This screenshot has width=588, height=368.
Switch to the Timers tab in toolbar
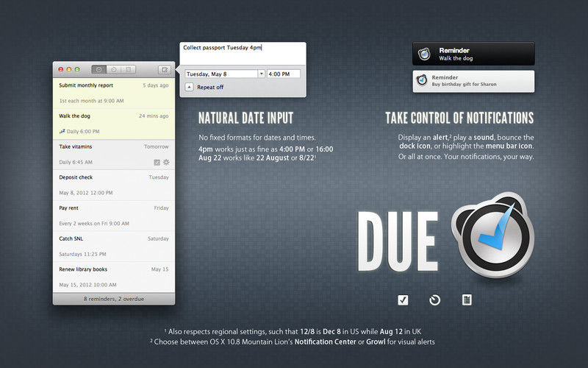tap(114, 69)
